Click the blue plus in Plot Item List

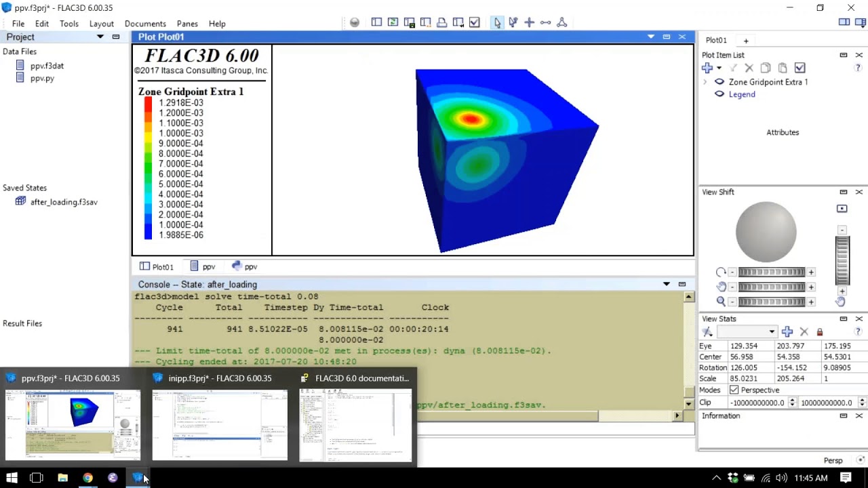click(707, 68)
